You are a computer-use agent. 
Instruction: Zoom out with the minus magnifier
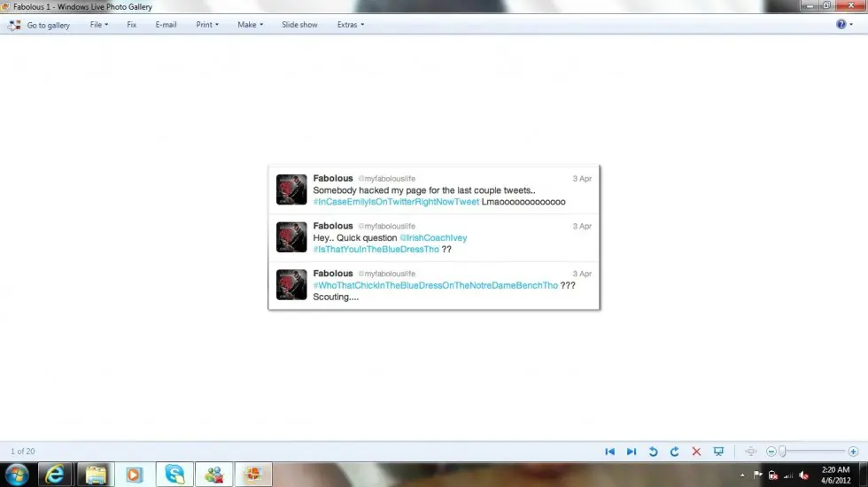coord(771,452)
